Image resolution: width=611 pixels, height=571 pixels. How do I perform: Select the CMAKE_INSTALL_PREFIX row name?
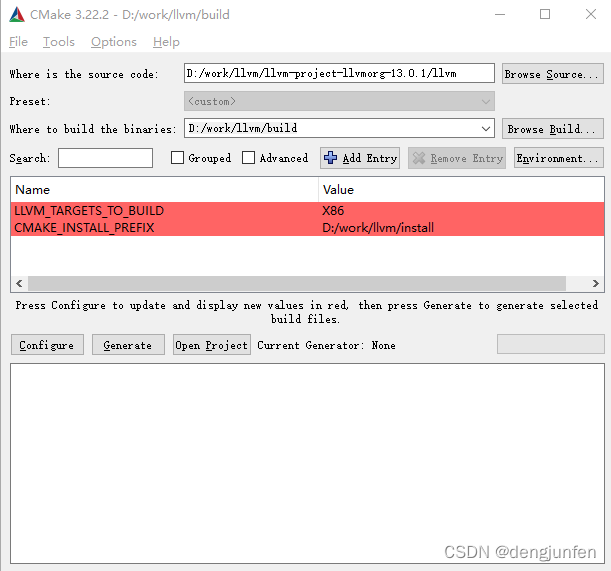tap(84, 228)
